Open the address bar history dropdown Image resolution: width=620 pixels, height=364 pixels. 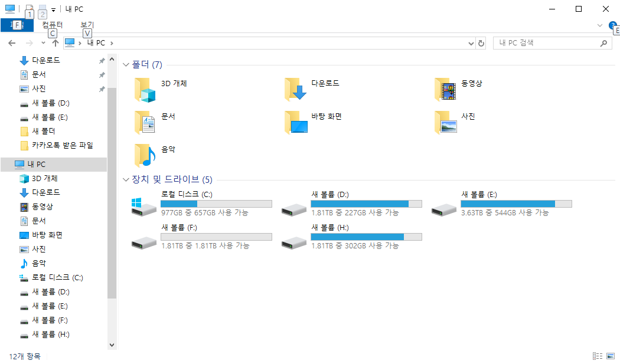point(471,43)
